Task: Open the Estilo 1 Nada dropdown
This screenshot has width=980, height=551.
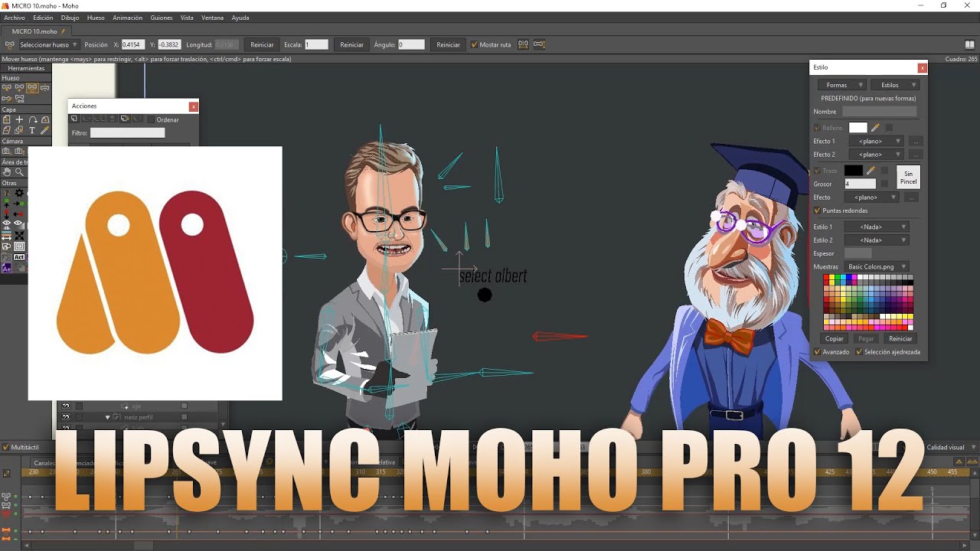Action: click(877, 227)
